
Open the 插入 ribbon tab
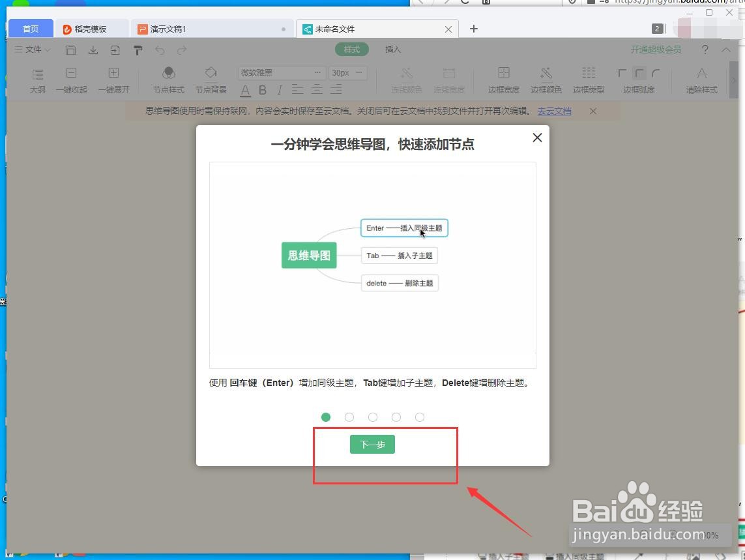[393, 50]
